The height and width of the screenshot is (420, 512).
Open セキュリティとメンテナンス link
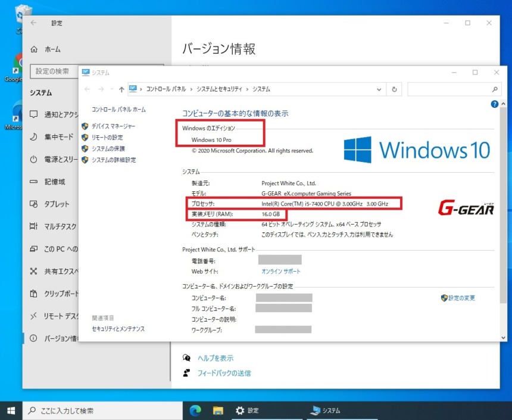click(118, 329)
